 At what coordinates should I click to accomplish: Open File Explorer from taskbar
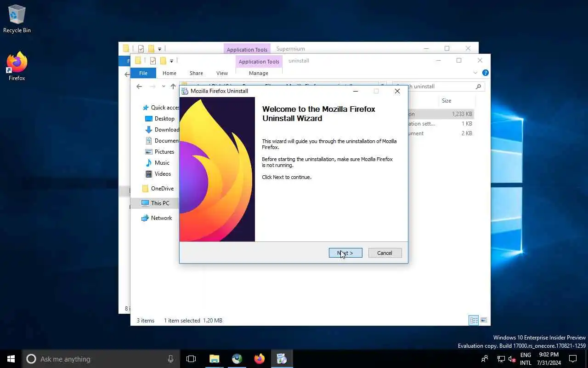214,359
